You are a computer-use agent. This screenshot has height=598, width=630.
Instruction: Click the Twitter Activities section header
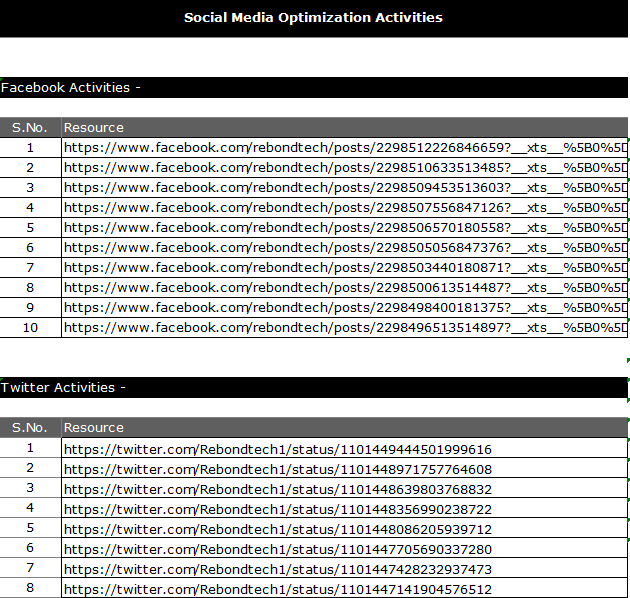tap(314, 387)
